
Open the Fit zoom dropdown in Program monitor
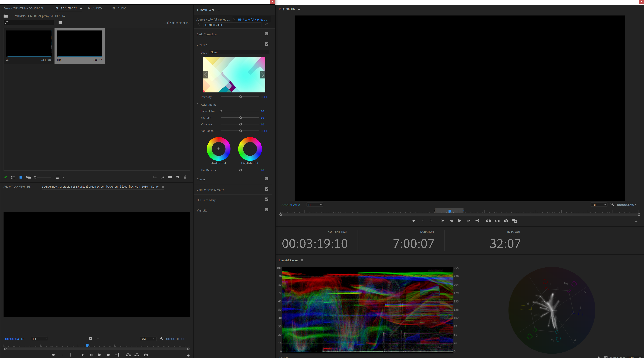314,204
